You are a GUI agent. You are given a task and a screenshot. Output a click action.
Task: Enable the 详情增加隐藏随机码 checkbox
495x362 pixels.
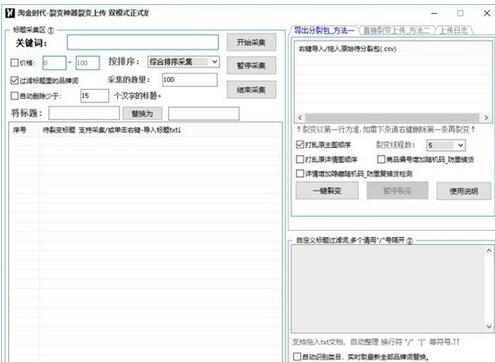click(x=300, y=173)
